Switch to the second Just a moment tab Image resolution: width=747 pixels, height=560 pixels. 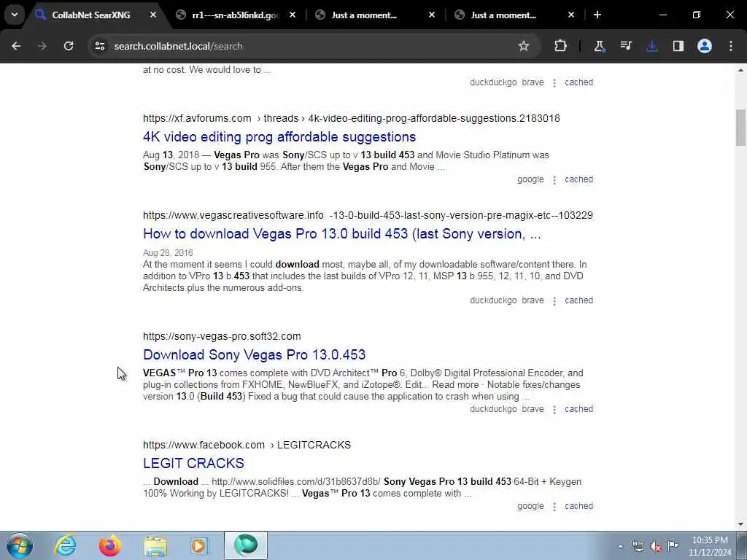pos(503,15)
